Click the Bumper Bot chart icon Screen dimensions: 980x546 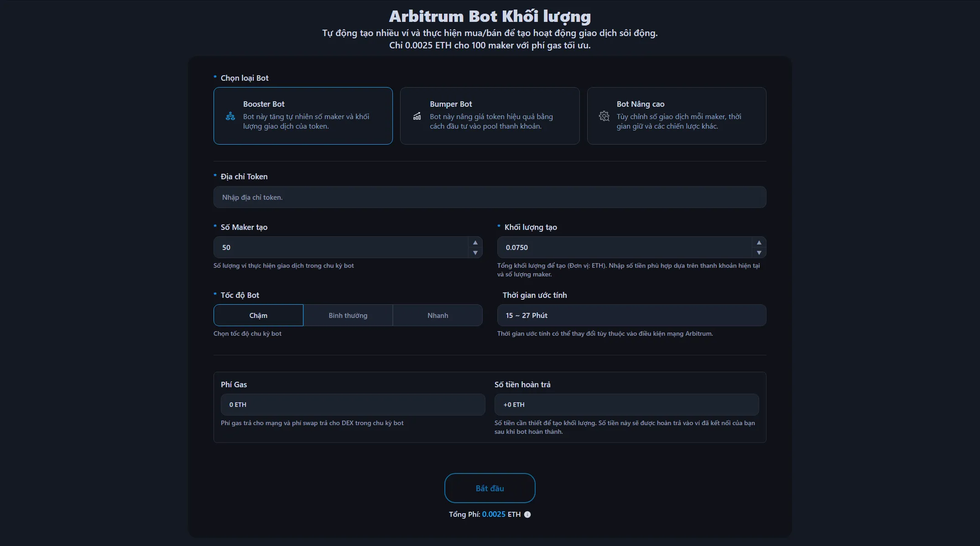417,116
